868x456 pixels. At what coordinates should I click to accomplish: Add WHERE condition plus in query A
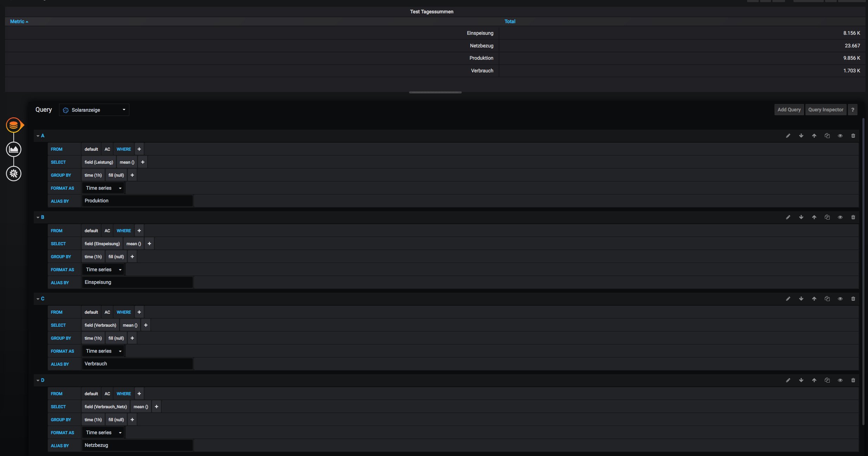[x=139, y=149]
